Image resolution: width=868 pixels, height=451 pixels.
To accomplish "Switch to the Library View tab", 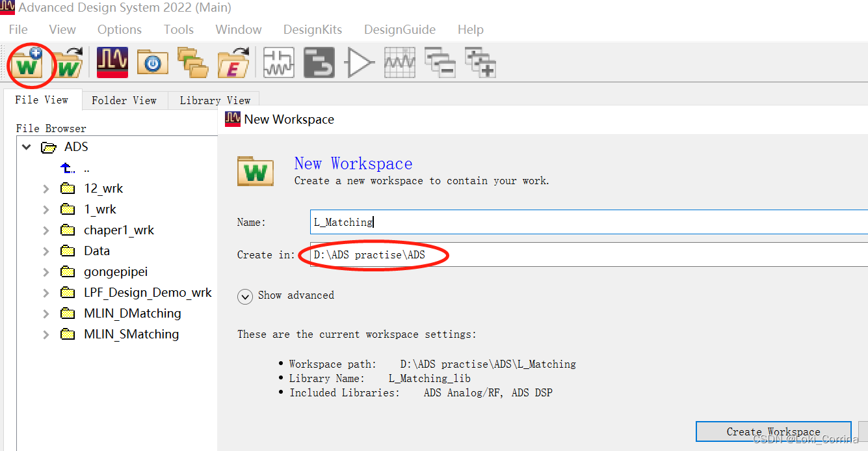I will point(215,100).
